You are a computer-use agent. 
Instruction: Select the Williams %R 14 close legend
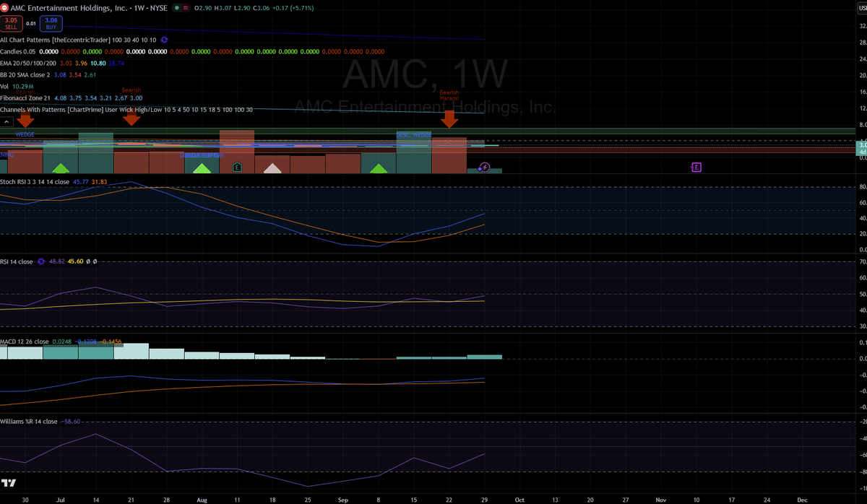pos(29,421)
